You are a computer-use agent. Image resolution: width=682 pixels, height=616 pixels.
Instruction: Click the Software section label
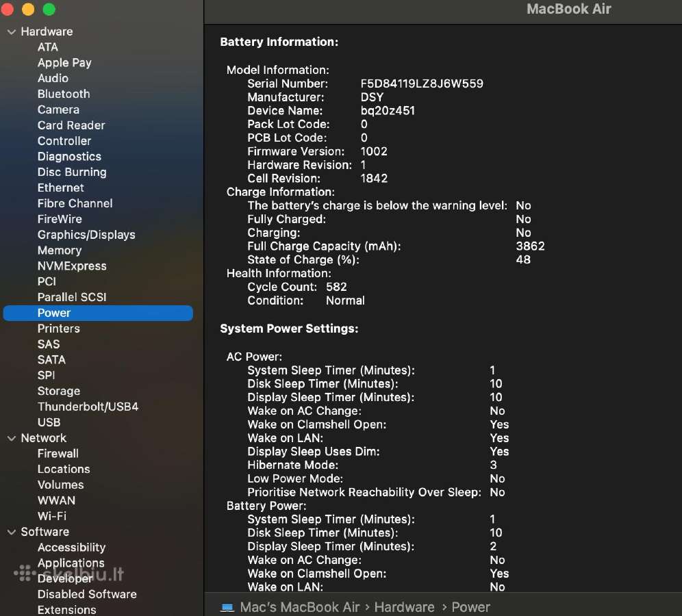pyautogui.click(x=45, y=532)
